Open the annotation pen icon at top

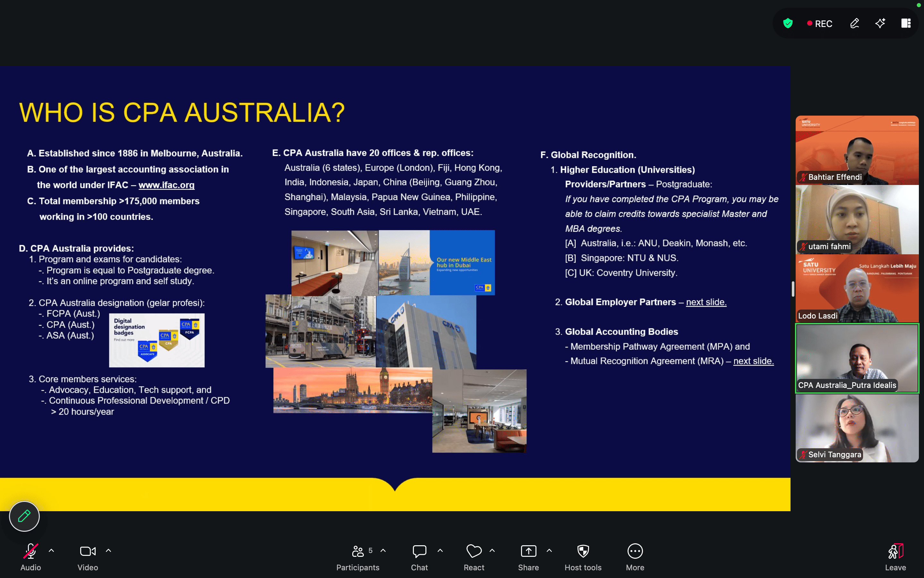854,23
